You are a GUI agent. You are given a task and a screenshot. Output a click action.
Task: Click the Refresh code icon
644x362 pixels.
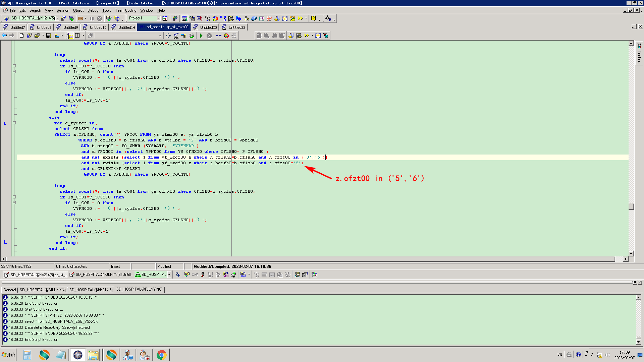click(x=168, y=36)
